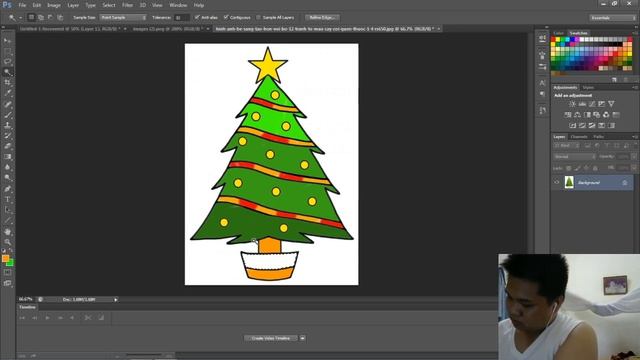Open the Sample Size dropdown
The width and height of the screenshot is (640, 360).
[x=123, y=18]
